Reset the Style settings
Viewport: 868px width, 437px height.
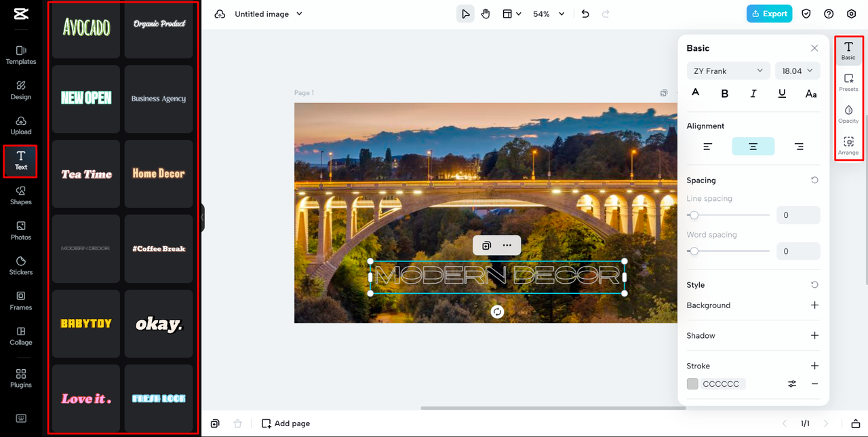point(814,285)
